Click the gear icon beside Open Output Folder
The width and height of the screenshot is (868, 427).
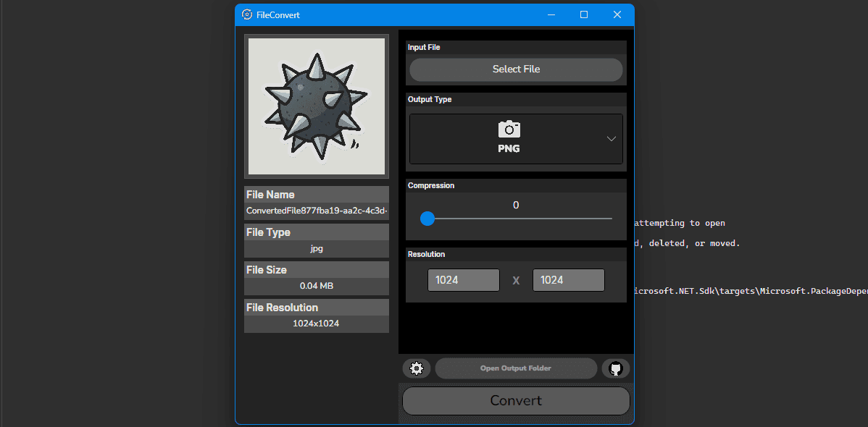click(417, 368)
